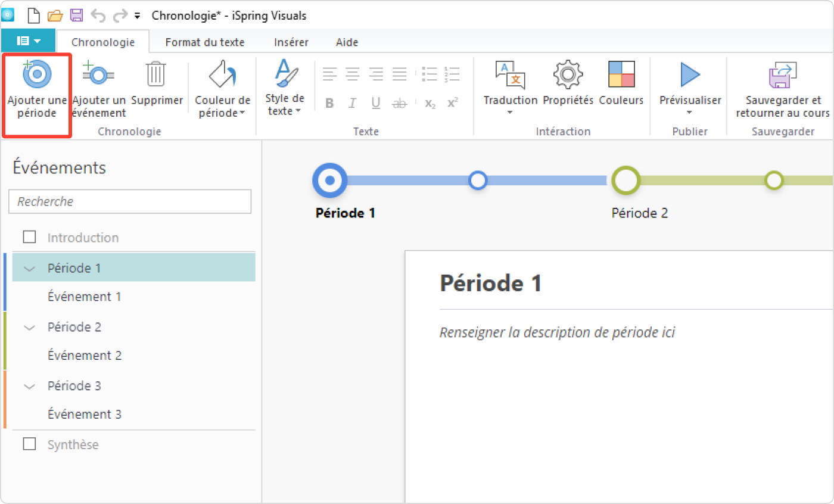Open the teal file menu button
The image size is (834, 504).
pos(28,41)
